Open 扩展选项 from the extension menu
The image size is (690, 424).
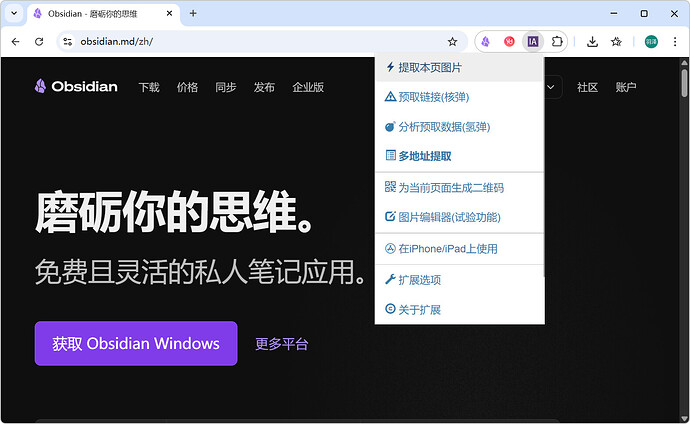point(419,280)
